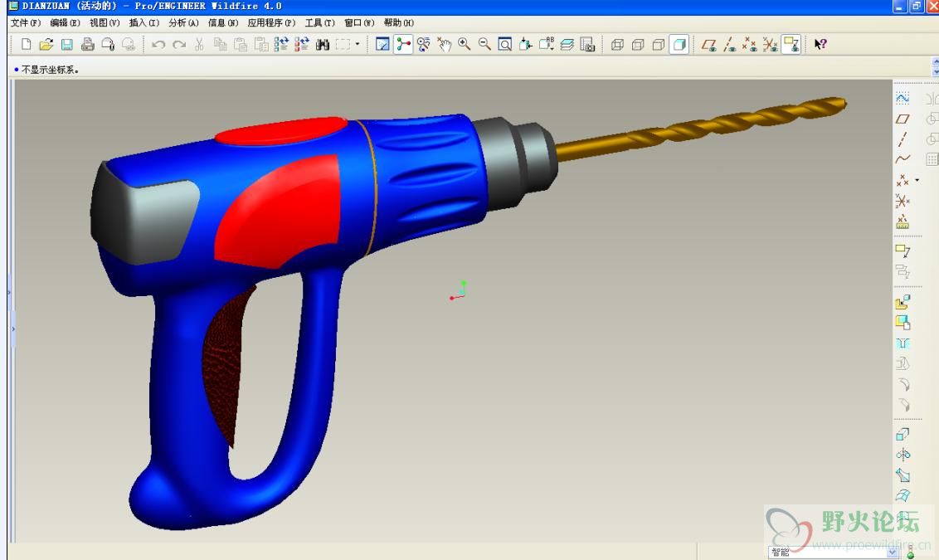This screenshot has height=560, width=939.
Task: Expand the selection box dropdown arrow
Action: pos(358,45)
